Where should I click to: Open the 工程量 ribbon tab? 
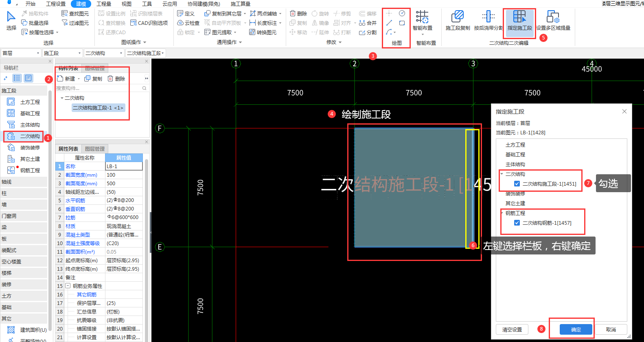coord(104,4)
